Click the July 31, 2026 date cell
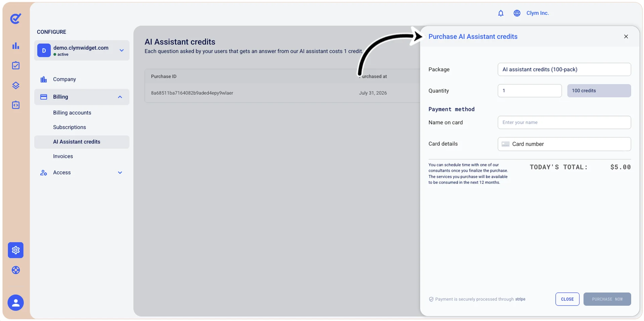This screenshot has height=321, width=644. pyautogui.click(x=373, y=93)
